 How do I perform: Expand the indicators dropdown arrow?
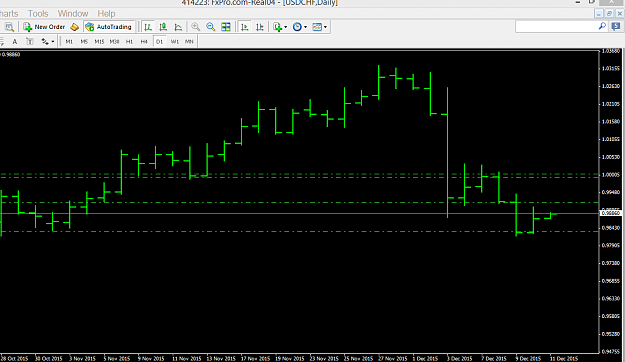tap(285, 27)
